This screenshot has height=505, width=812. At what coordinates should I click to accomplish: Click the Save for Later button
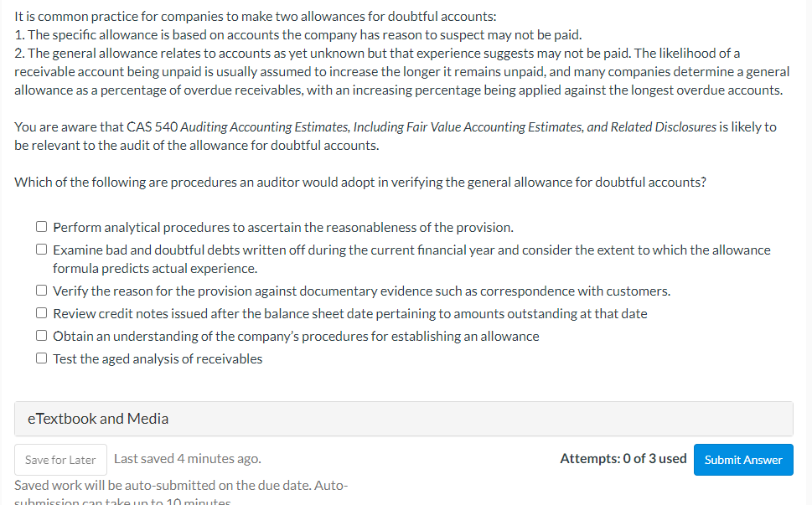click(59, 459)
